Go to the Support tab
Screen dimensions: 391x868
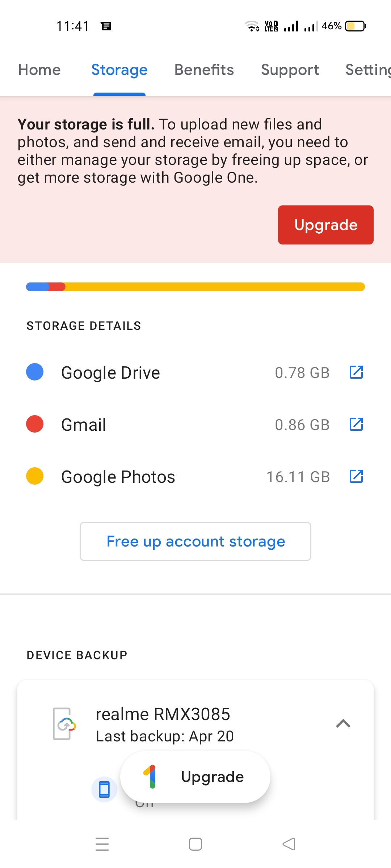pyautogui.click(x=290, y=70)
